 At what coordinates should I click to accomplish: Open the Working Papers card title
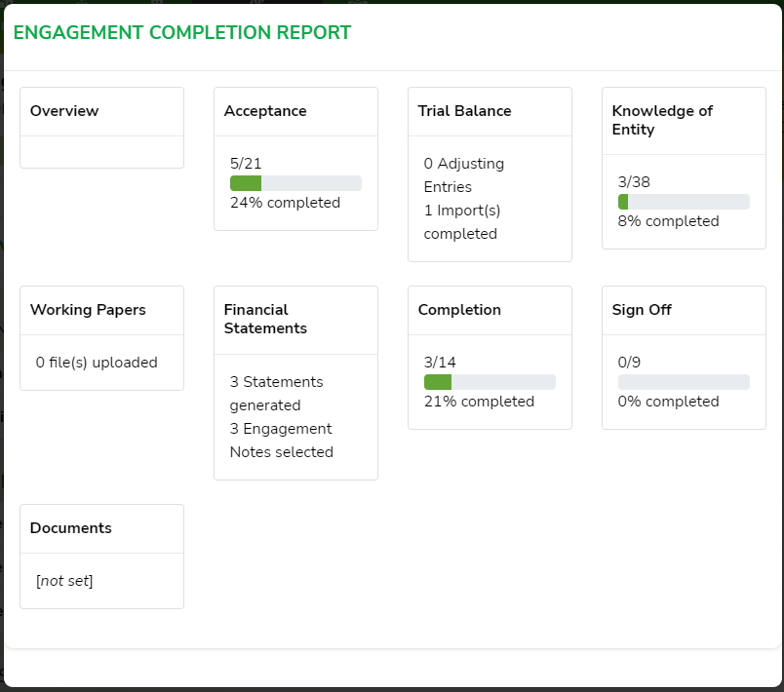point(88,310)
